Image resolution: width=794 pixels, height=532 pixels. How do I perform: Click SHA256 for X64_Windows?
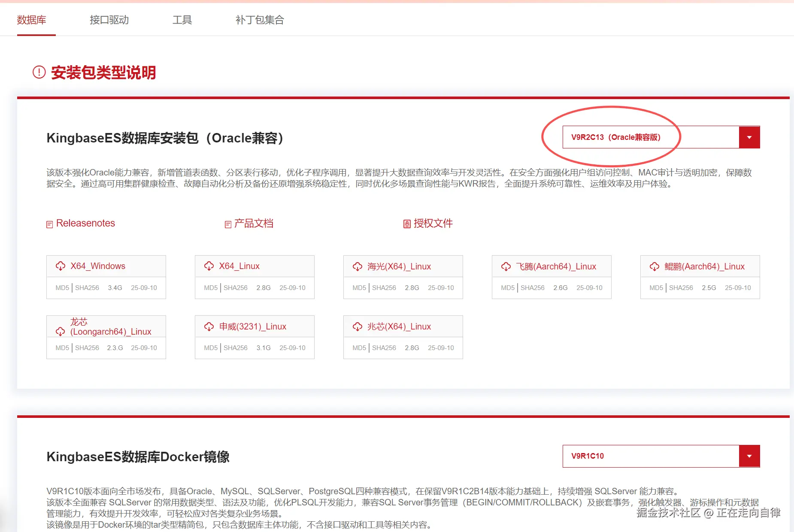[x=87, y=288]
